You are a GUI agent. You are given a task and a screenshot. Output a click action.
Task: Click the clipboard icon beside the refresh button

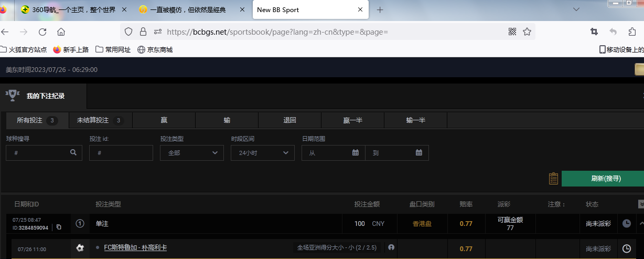(x=553, y=179)
